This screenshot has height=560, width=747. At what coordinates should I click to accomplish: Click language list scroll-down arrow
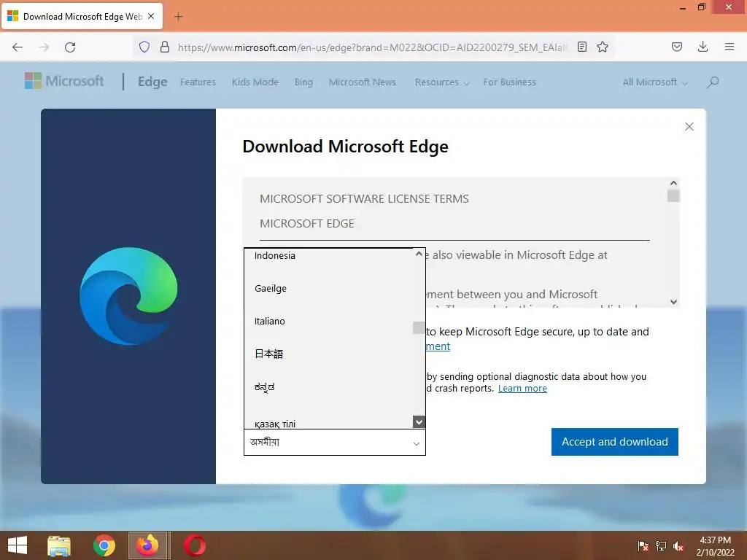point(419,422)
